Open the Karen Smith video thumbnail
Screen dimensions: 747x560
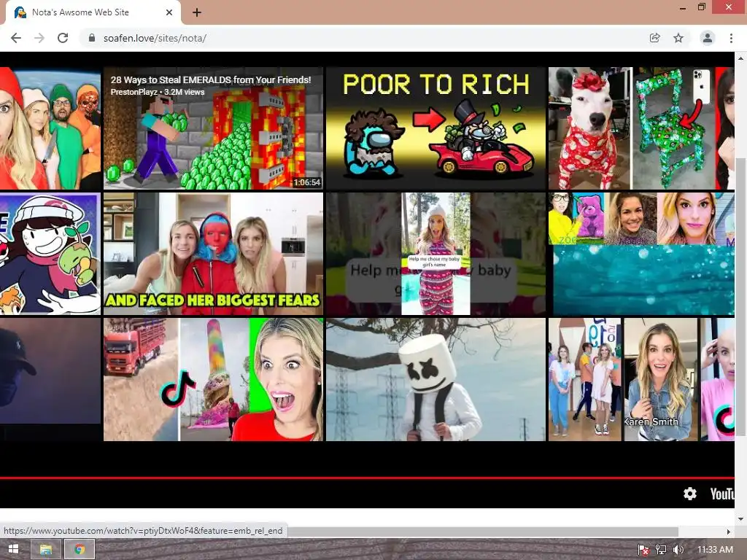coord(641,379)
